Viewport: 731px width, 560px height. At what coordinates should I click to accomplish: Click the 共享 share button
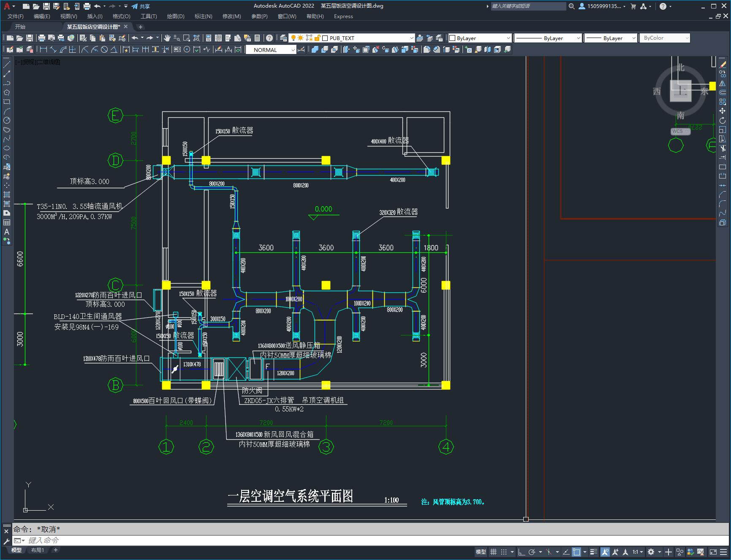point(141,6)
